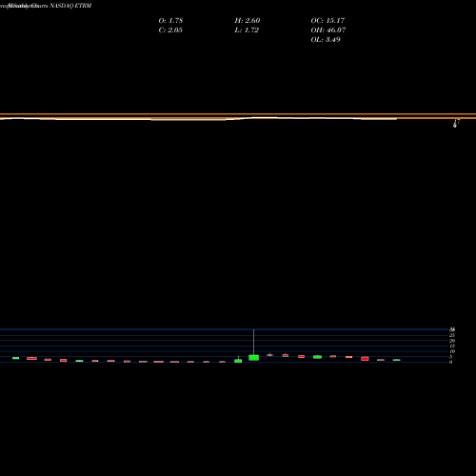The width and height of the screenshot is (476, 476).
Task: Click the '0' price axis label
Action: click(x=450, y=362)
